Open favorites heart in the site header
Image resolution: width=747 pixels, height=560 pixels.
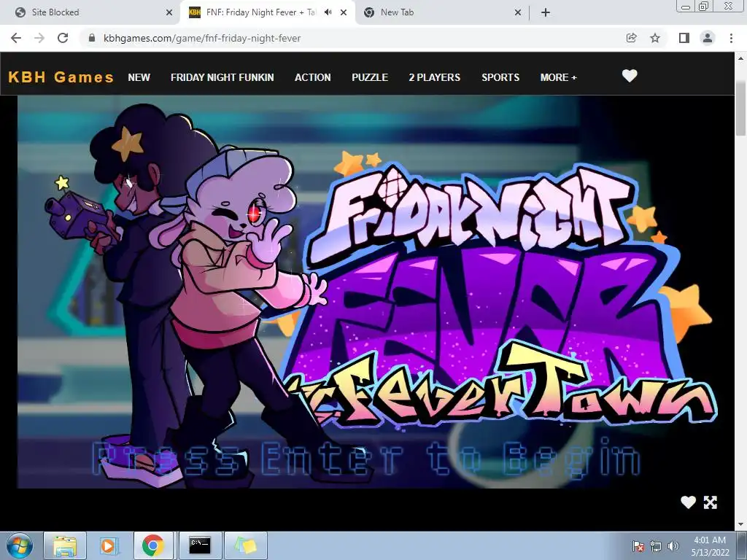630,76
